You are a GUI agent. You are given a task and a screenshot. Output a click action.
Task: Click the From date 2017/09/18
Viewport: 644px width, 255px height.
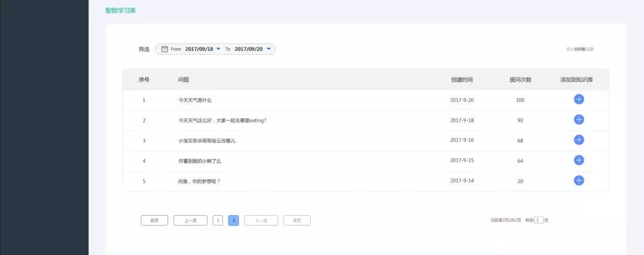tap(199, 49)
